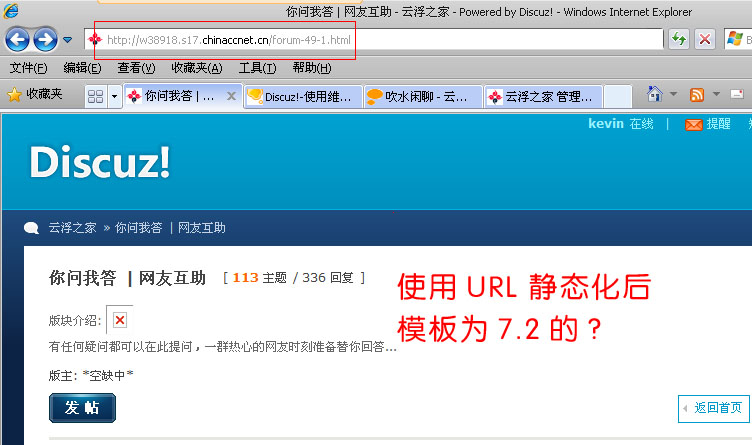The width and height of the screenshot is (752, 445).
Task: Open the 文件(F) menu
Action: 28,68
